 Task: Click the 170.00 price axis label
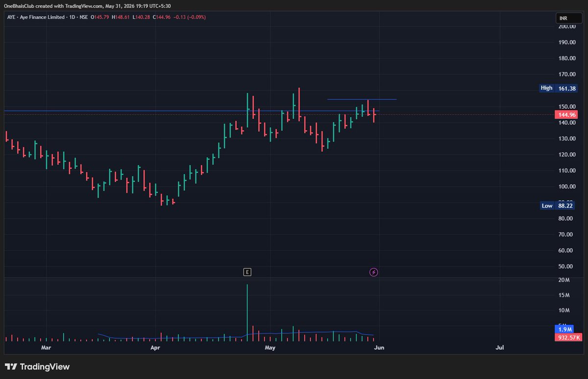pos(566,74)
